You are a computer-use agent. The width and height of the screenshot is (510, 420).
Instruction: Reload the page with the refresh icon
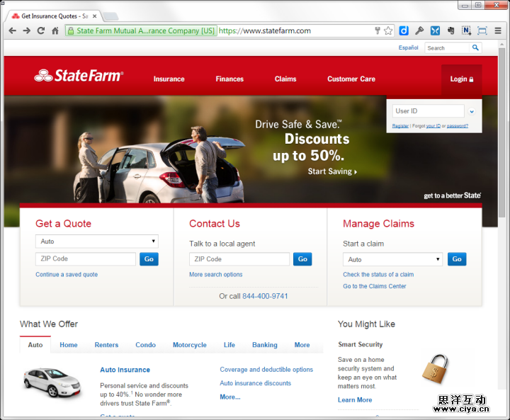[41, 31]
